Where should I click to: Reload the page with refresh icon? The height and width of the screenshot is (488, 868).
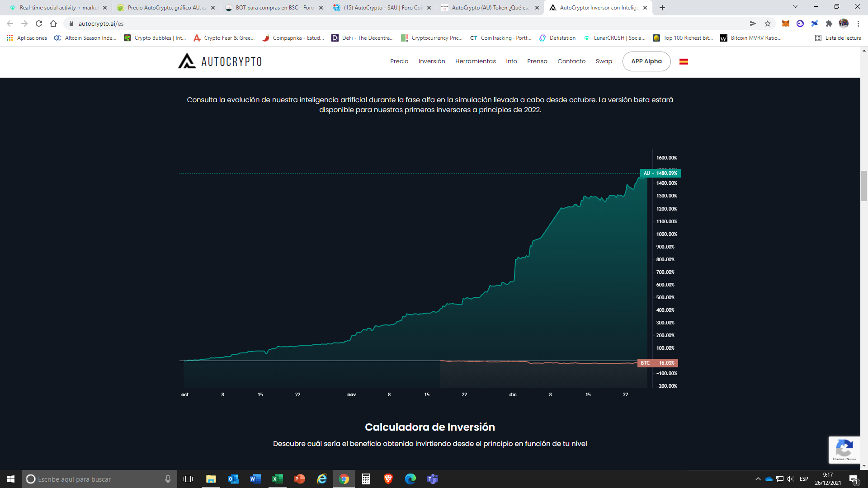[x=39, y=23]
